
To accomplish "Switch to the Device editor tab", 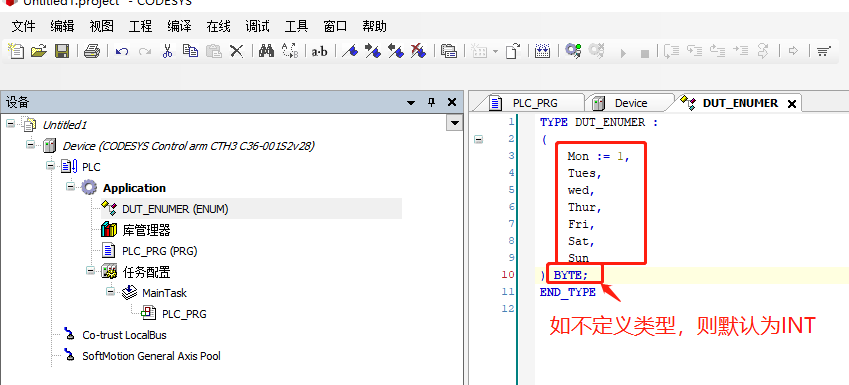I will point(630,103).
